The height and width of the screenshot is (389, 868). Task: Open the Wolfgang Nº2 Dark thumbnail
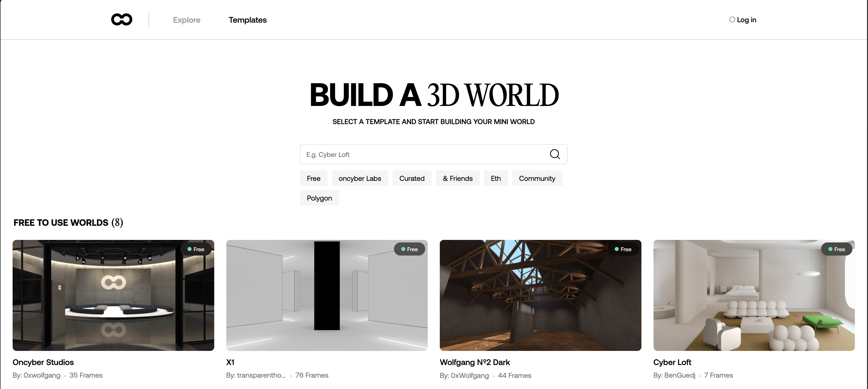[540, 295]
